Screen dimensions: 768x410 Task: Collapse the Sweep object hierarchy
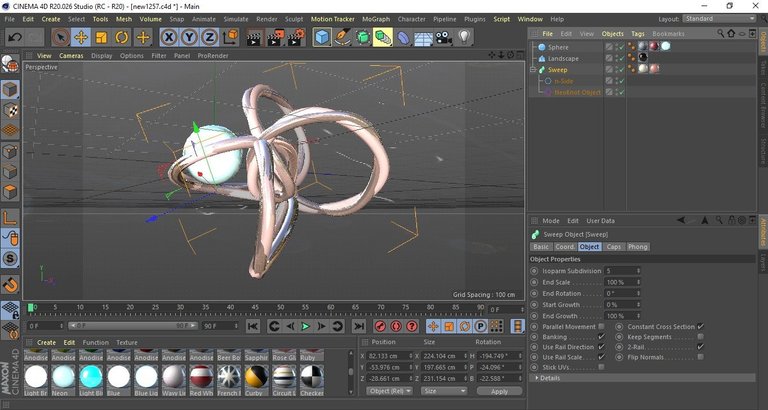click(533, 70)
